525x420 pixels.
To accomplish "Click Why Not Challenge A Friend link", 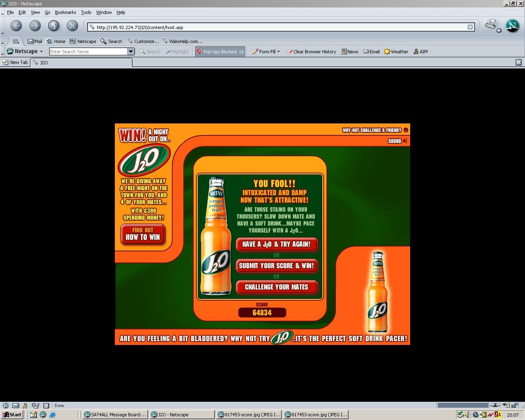I will pos(375,130).
